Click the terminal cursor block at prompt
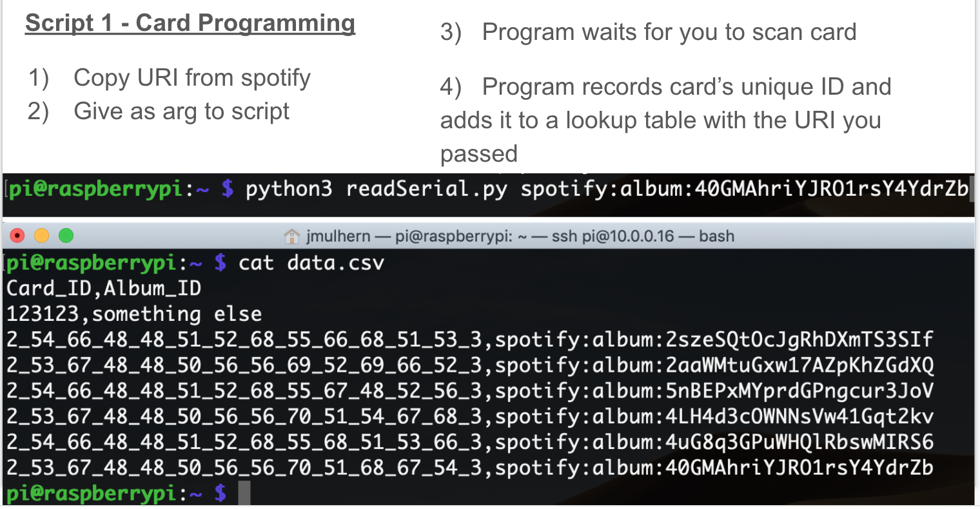 tap(244, 494)
